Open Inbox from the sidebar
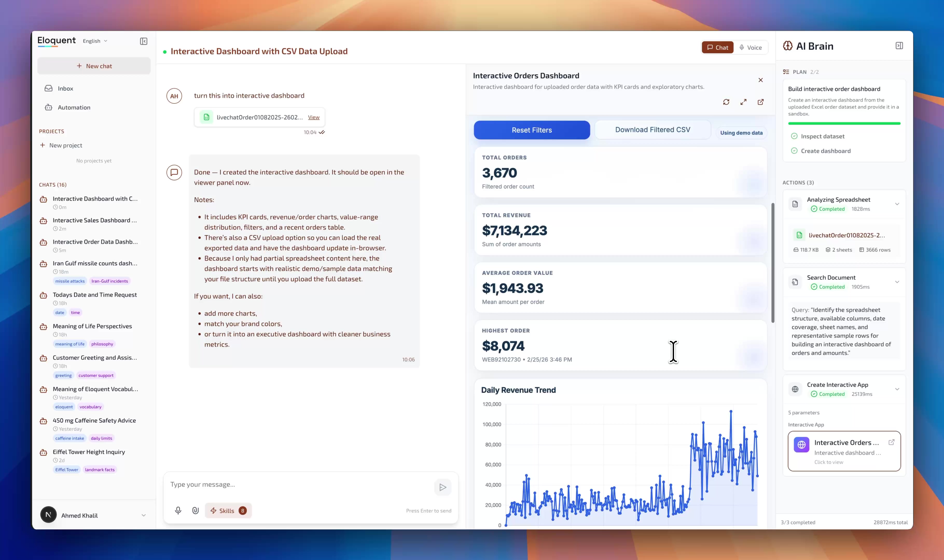 94,88
